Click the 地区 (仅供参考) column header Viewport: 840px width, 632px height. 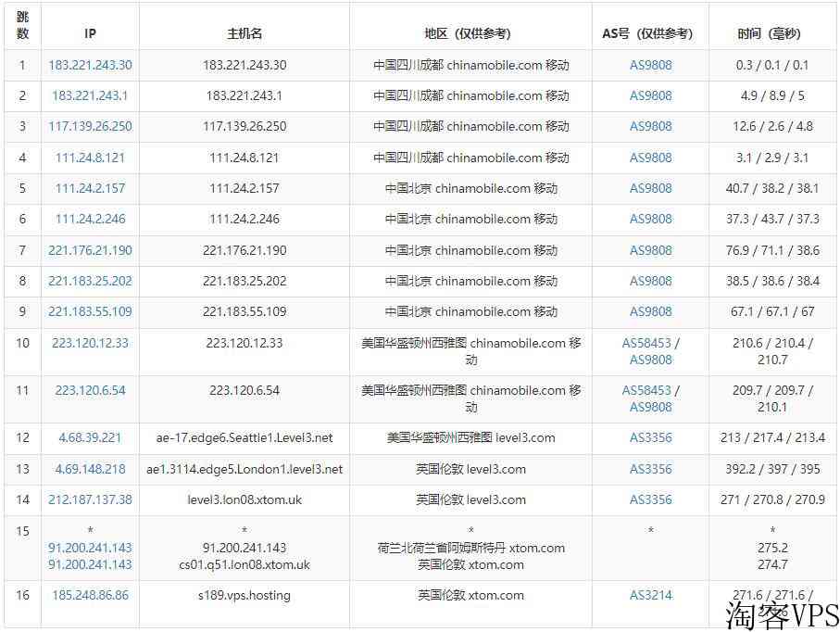[x=468, y=33]
